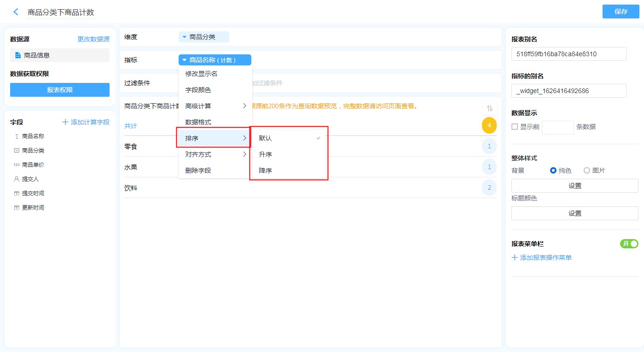Enable the 显示前 data limit checkbox
Viewport: 644px width, 352px height.
tap(515, 127)
